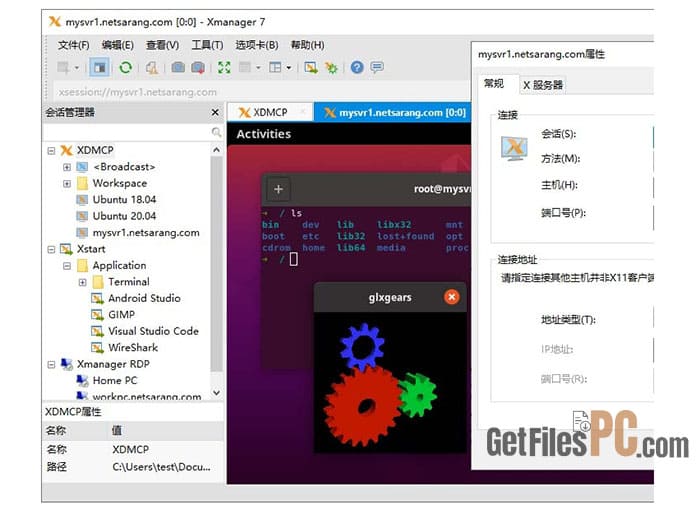Click the Xconfig gear toolbar icon
This screenshot has width=700, height=523.
pos(331,68)
